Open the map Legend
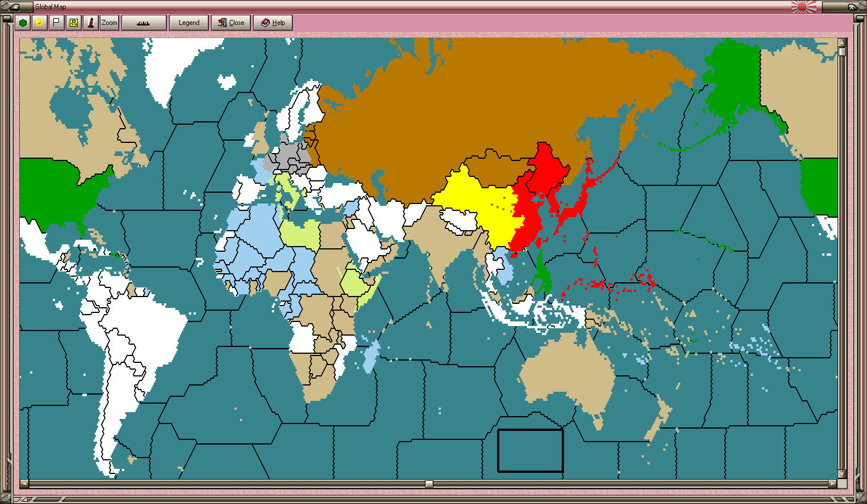The width and height of the screenshot is (867, 504). [189, 23]
